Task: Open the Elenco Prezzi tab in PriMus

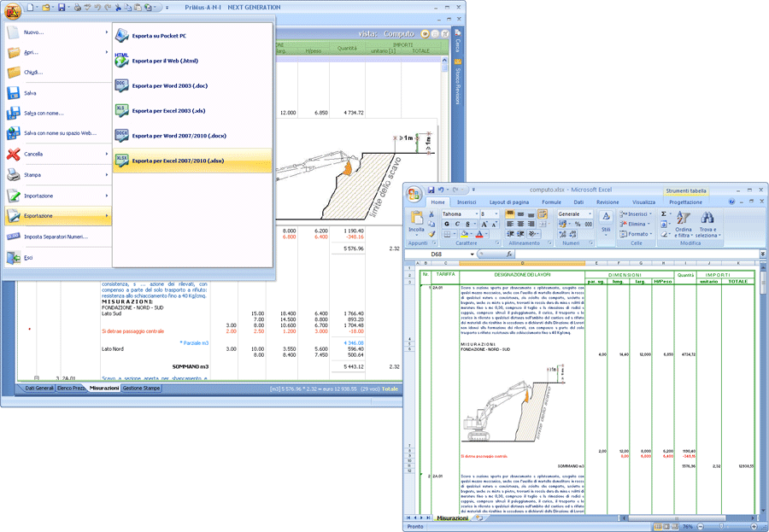Action: pyautogui.click(x=71, y=388)
